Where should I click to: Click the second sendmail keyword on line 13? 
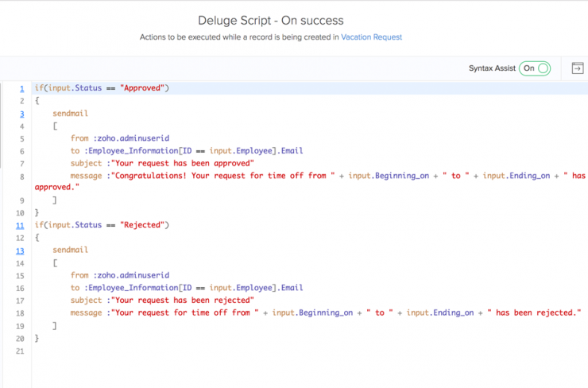tap(71, 250)
